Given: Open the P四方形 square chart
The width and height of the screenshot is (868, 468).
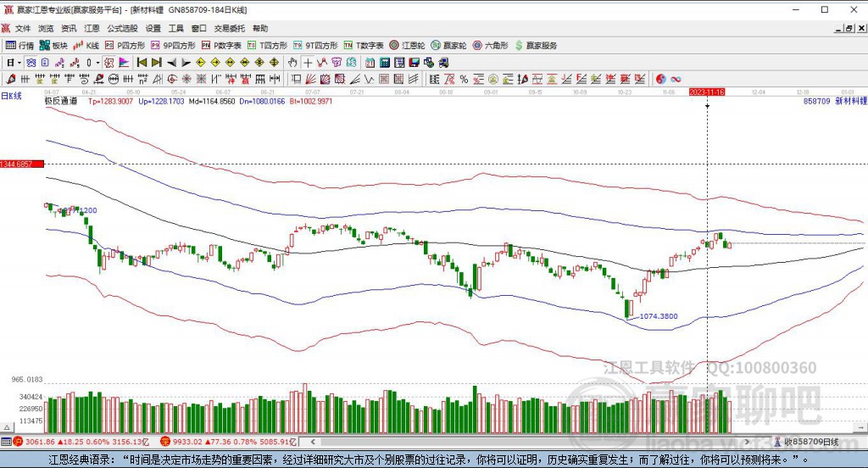Looking at the screenshot, I should 125,45.
